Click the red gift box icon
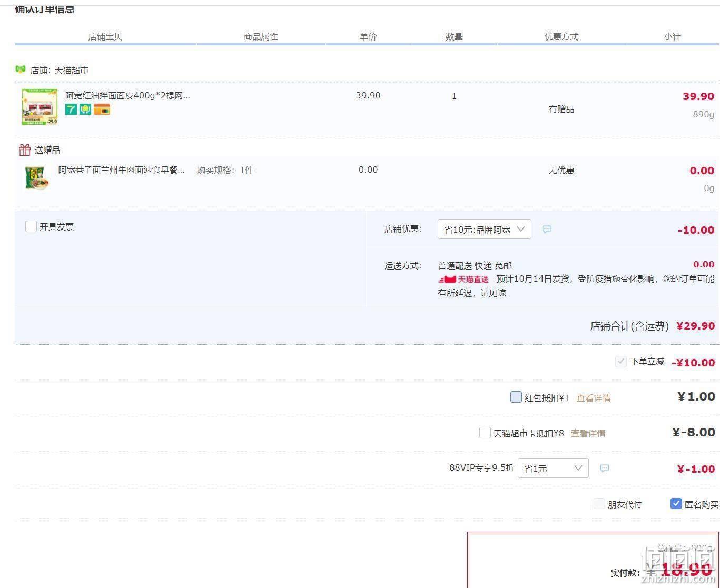The image size is (720, 588). coord(24,150)
